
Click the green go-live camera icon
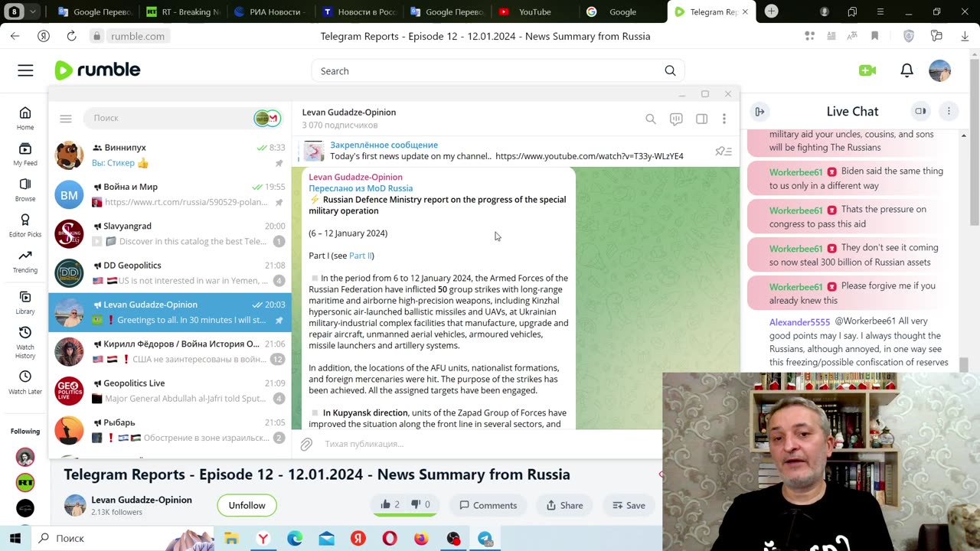point(867,70)
